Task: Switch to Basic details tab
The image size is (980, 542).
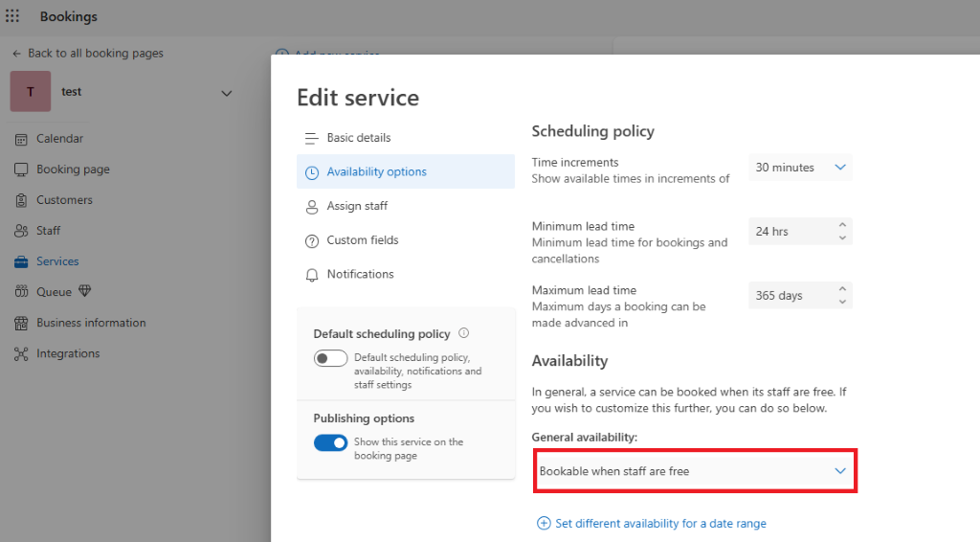Action: pos(359,138)
